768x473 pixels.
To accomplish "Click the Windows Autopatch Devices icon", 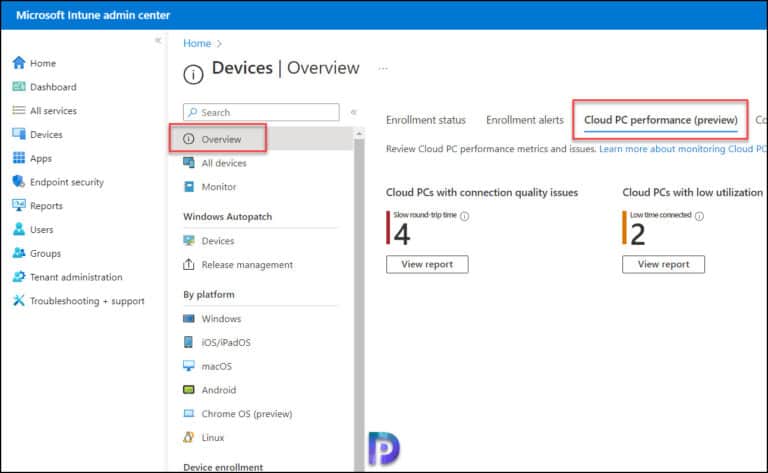I will [x=189, y=240].
